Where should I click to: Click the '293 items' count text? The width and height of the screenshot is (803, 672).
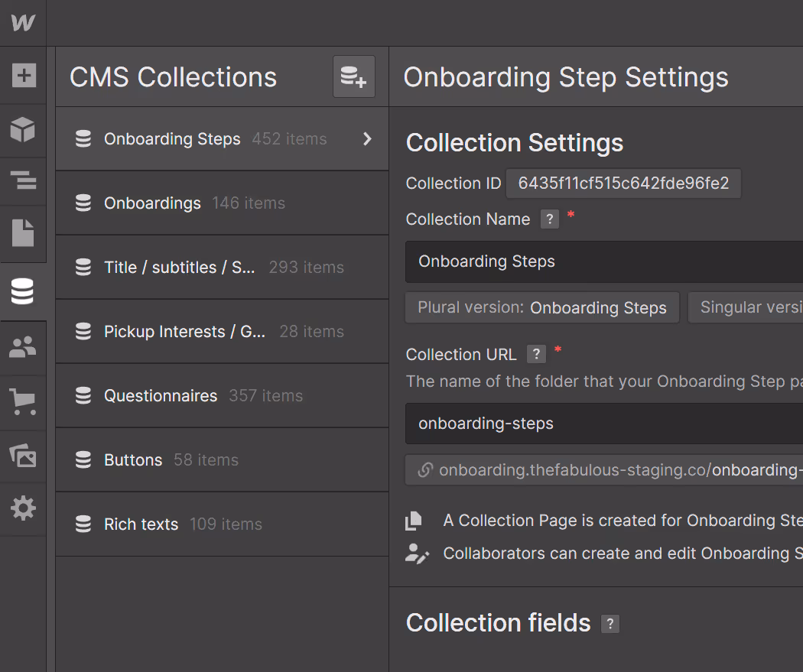306,267
